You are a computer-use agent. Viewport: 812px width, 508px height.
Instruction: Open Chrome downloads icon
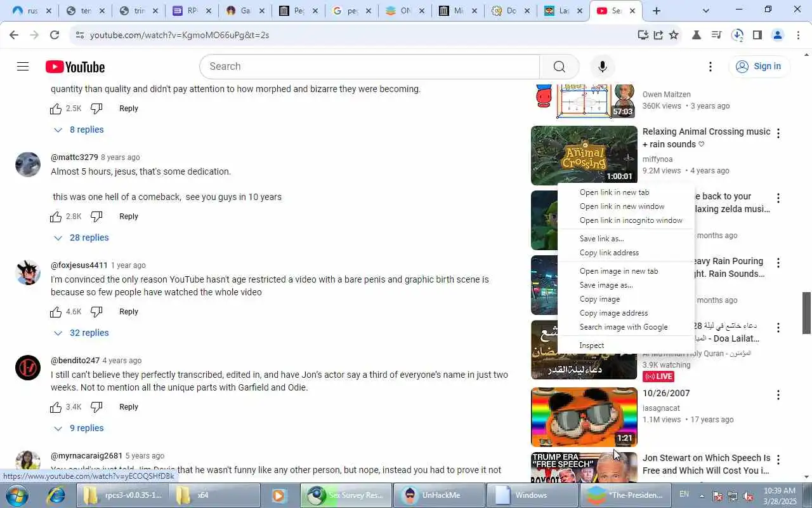coord(737,35)
